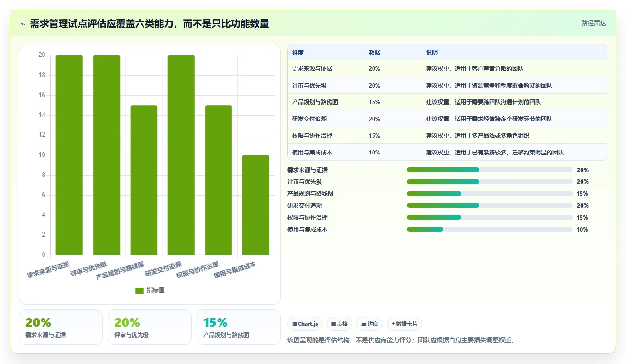Toggle the 指标值 legend swatch
The width and height of the screenshot is (626, 364).
140,290
